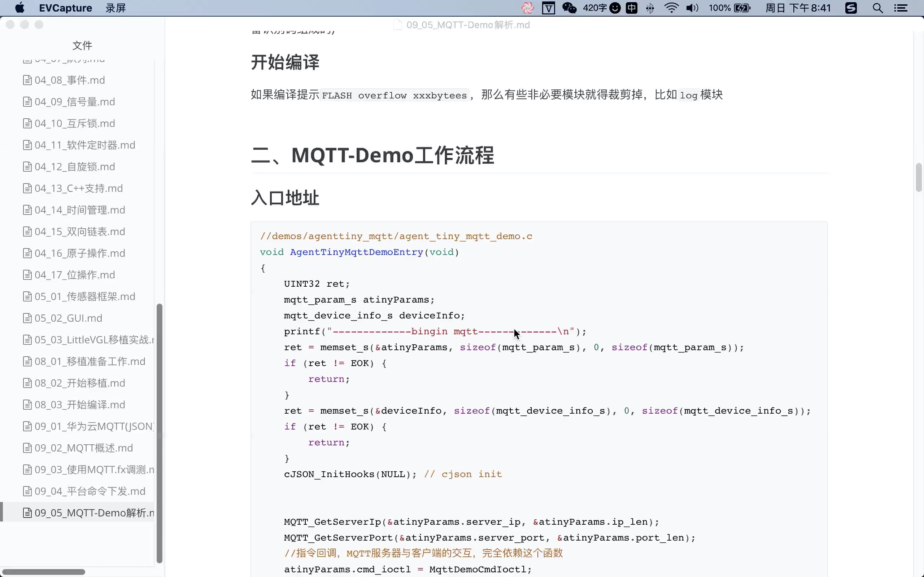The width and height of the screenshot is (924, 577).
Task: Open the Sogou input method icon
Action: click(851, 8)
